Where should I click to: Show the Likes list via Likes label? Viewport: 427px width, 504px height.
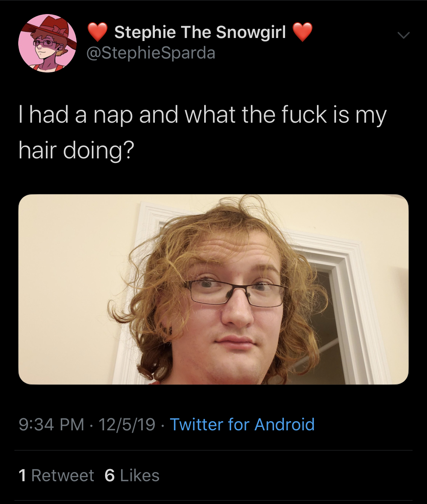140,476
